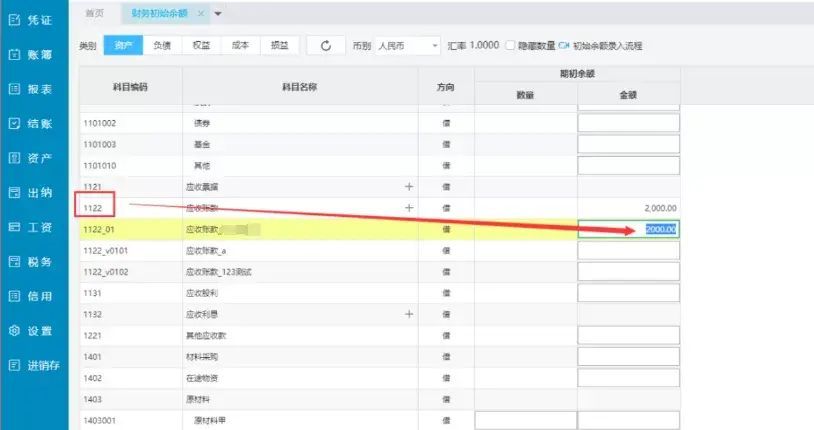Open the 报表 reports sidebar module
Image resolution: width=814 pixels, height=430 pixels.
click(33, 89)
